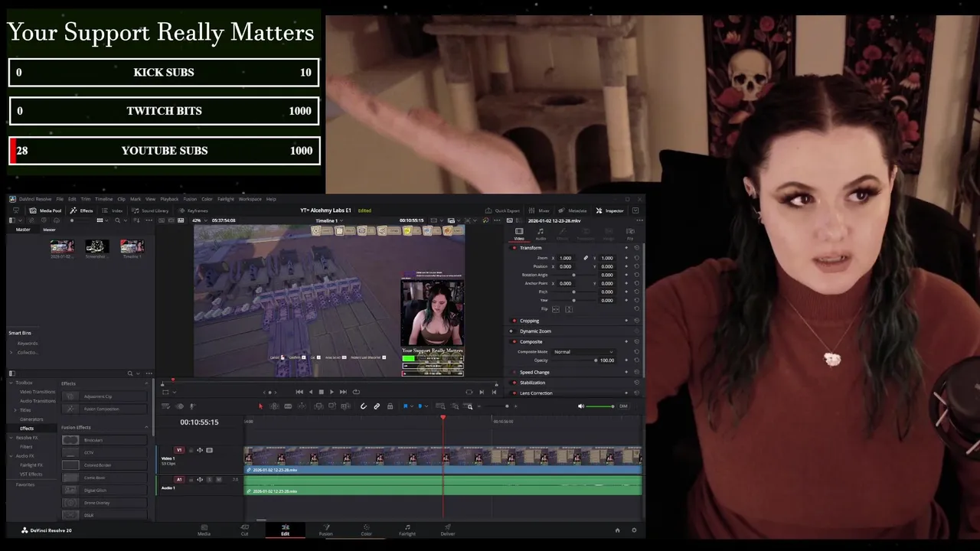Switch to the Color page tab

(366, 530)
